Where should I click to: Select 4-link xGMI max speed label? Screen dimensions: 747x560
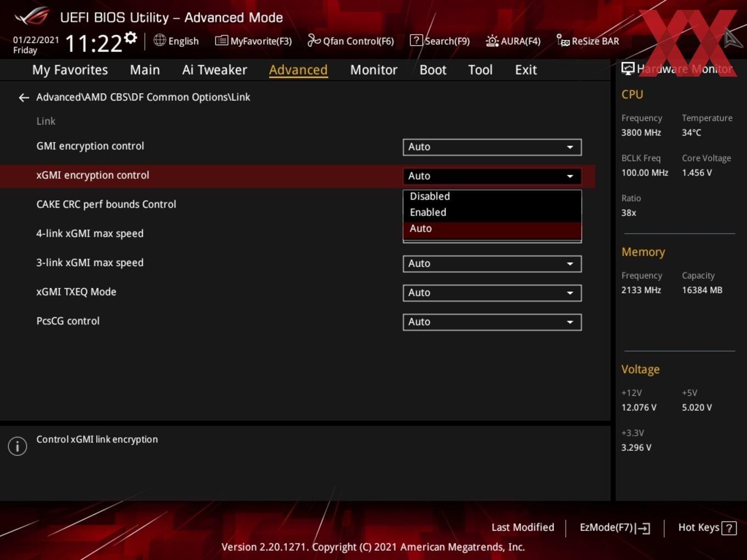[x=90, y=233]
